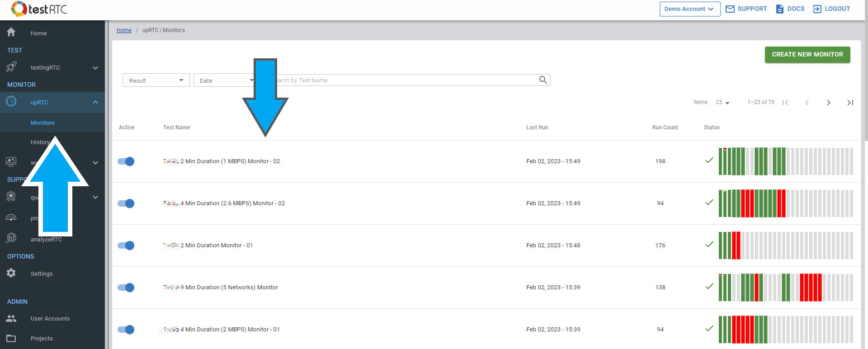The height and width of the screenshot is (349, 868).
Task: Sort by Test Name column header
Action: (176, 127)
